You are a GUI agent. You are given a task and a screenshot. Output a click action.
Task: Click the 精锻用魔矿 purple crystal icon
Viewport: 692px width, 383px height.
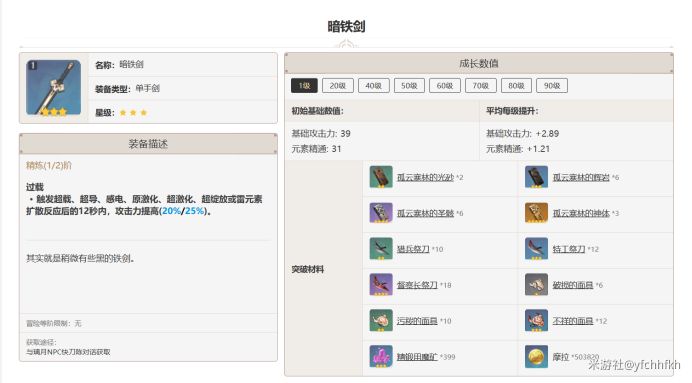coord(381,357)
